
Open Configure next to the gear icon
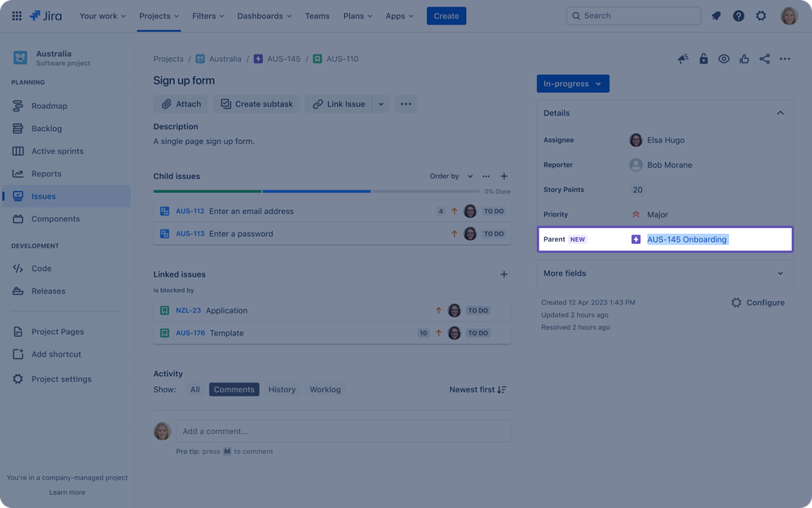tap(765, 302)
